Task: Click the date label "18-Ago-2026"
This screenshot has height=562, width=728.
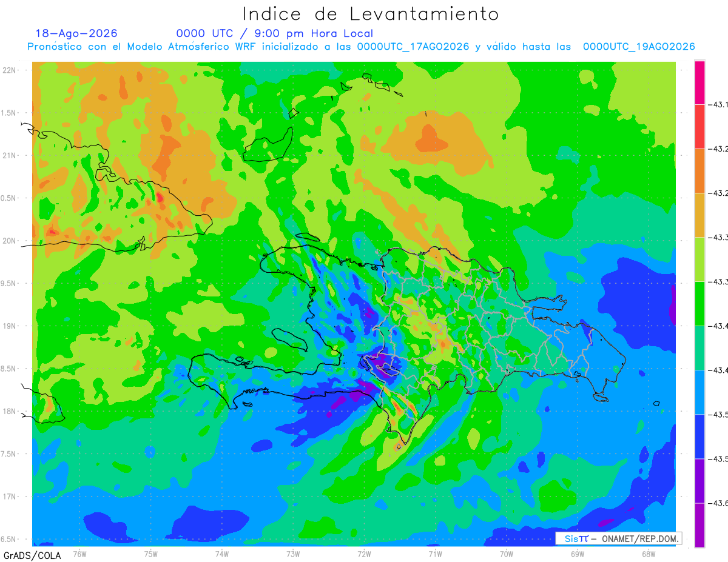Action: 76,33
